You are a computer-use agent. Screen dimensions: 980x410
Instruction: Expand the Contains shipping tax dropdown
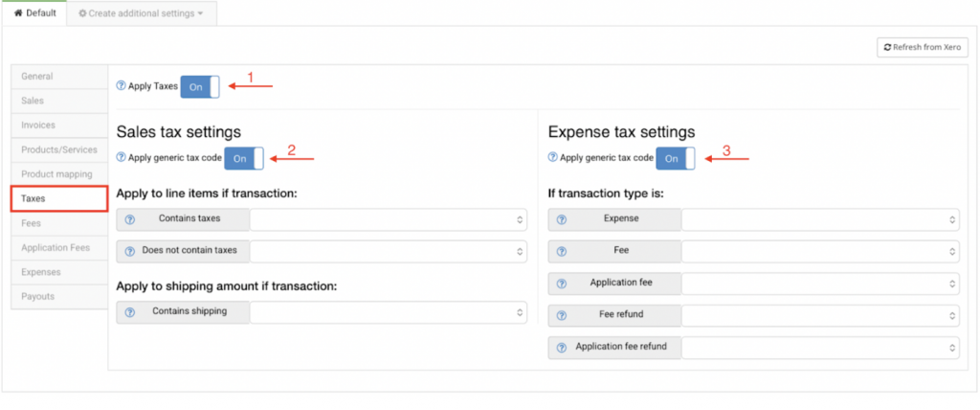pyautogui.click(x=388, y=312)
